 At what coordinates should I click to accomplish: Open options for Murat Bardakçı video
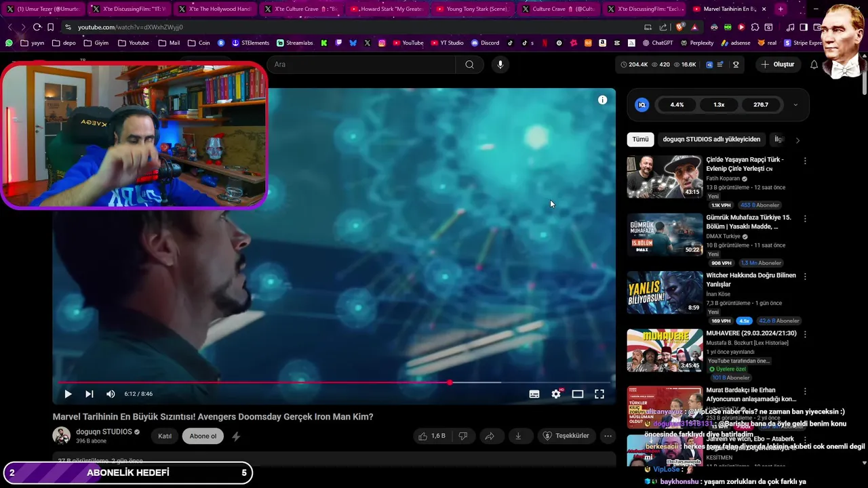[805, 391]
